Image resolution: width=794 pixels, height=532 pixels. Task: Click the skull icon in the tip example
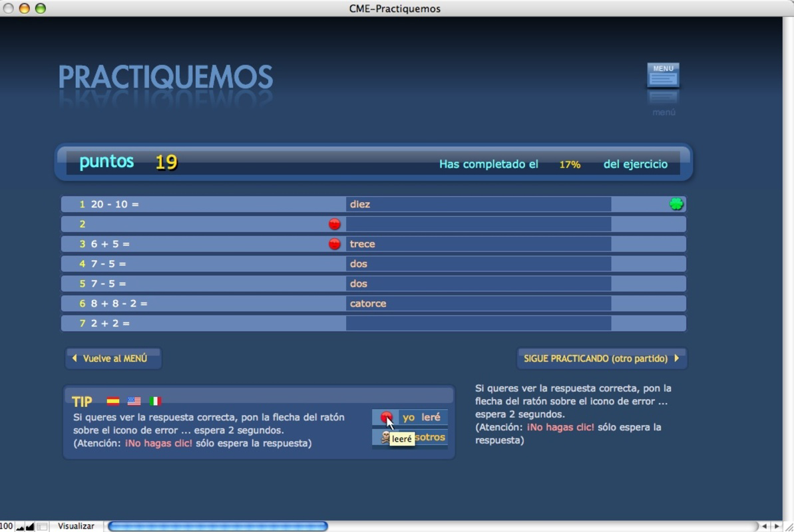tap(385, 437)
